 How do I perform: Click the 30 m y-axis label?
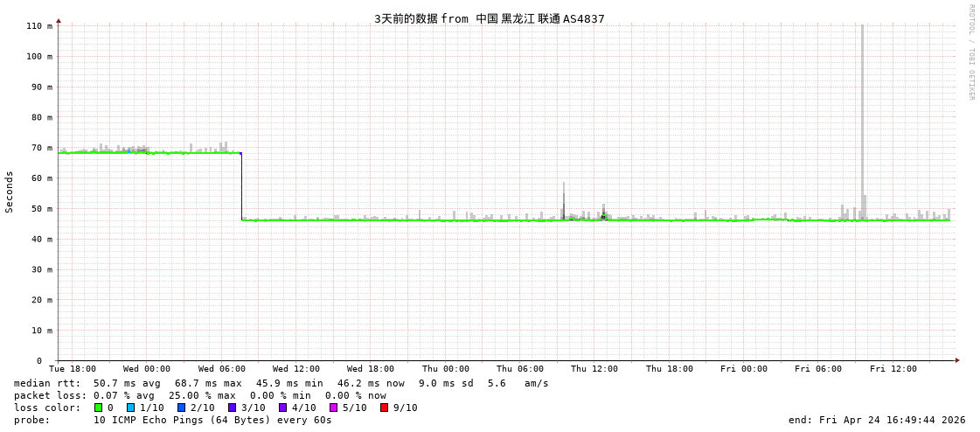[41, 269]
